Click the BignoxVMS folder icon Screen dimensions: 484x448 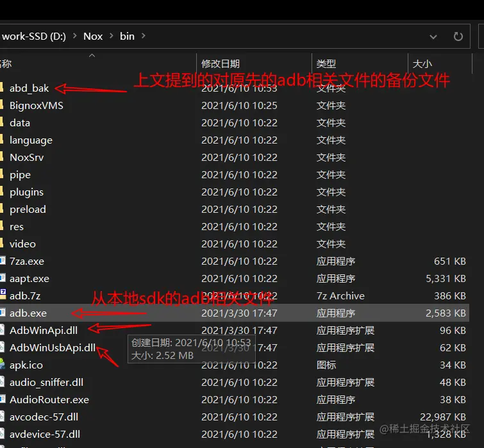click(2, 105)
